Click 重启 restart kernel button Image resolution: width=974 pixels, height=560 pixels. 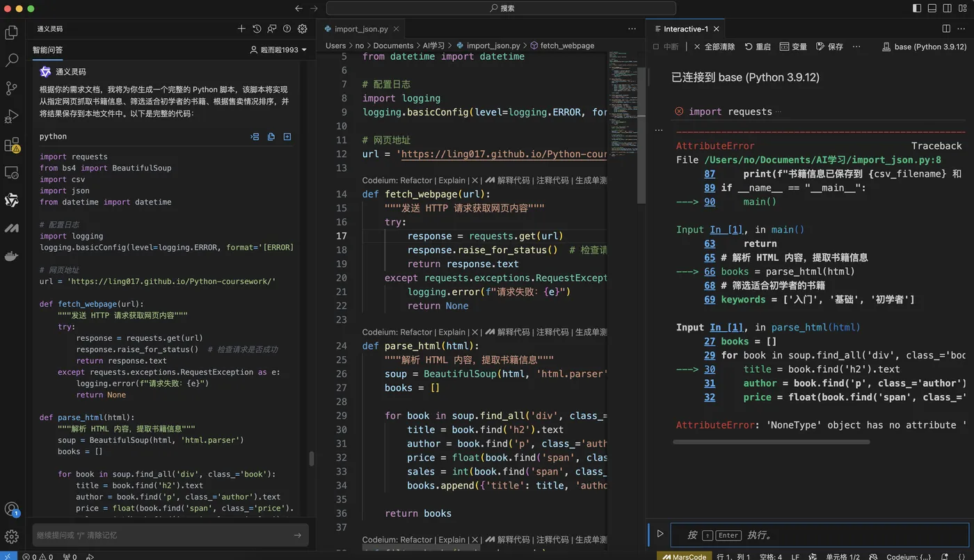758,47
